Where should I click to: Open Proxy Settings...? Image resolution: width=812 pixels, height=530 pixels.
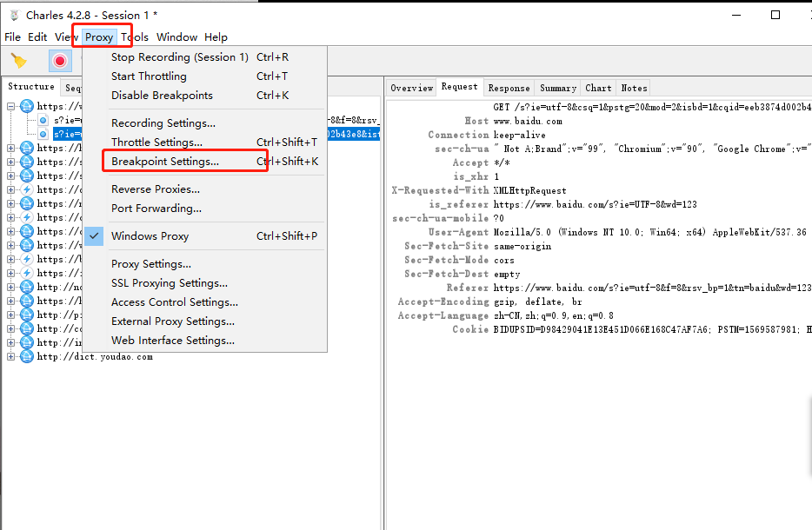[205, 264]
